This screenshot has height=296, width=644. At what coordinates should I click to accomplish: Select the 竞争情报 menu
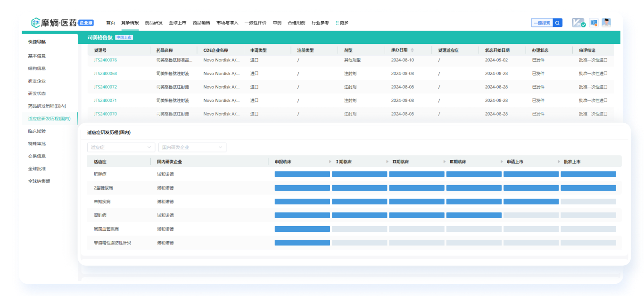[130, 23]
